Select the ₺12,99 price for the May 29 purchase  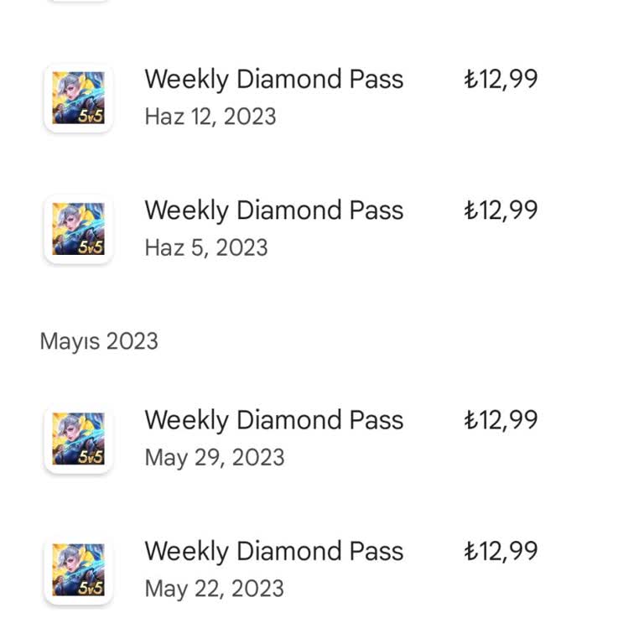(501, 420)
